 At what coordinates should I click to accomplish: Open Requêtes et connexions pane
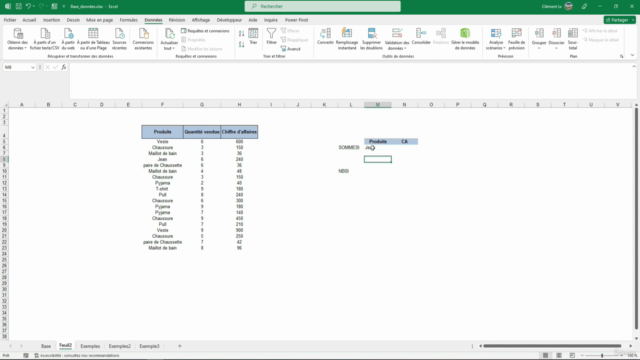(205, 31)
